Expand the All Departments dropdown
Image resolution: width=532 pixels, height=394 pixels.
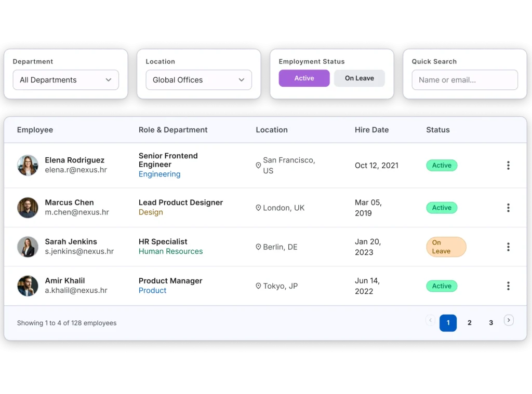(66, 80)
